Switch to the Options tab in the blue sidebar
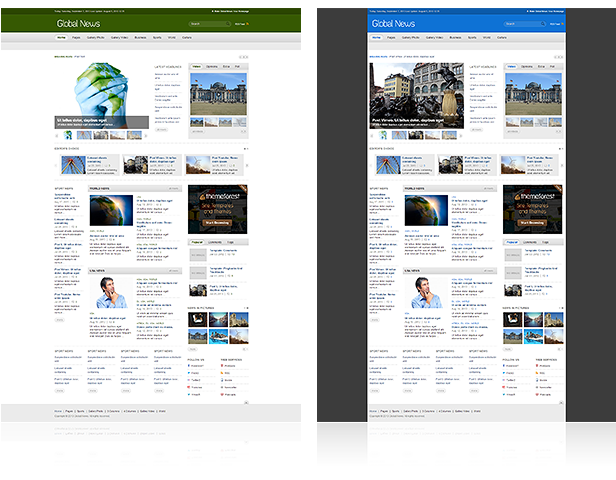The height and width of the screenshot is (480, 616). pos(526,66)
